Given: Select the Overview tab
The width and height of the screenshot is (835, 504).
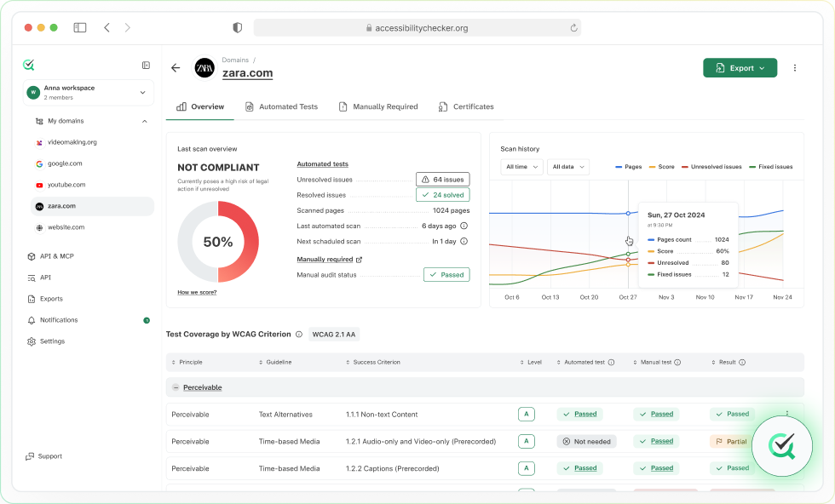Looking at the screenshot, I should point(200,106).
